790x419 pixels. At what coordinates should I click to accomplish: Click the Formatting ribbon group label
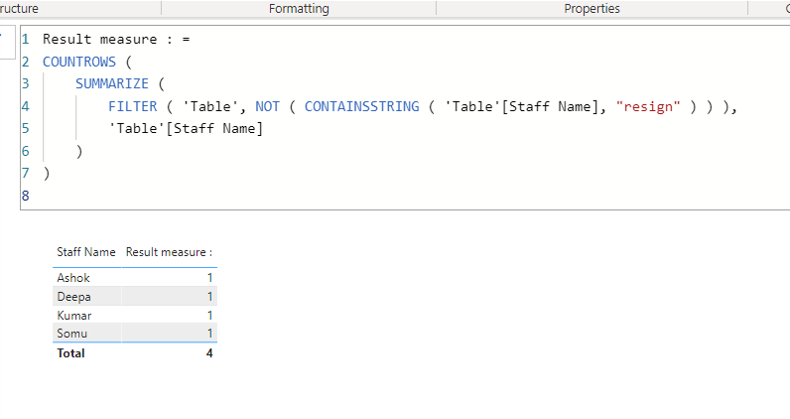[299, 9]
